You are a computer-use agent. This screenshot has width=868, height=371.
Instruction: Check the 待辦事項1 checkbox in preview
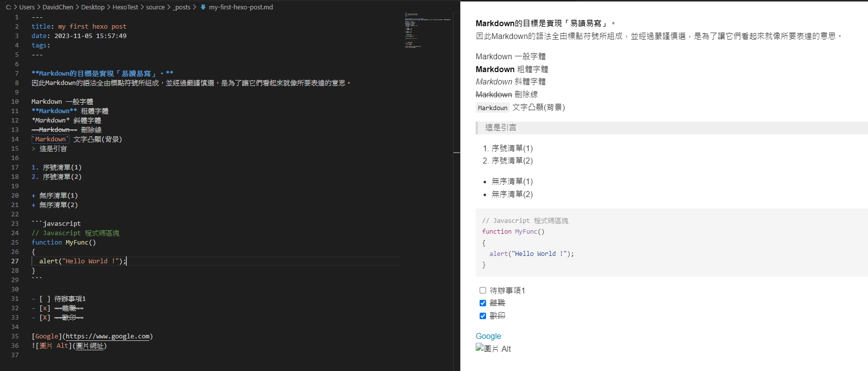[483, 290]
